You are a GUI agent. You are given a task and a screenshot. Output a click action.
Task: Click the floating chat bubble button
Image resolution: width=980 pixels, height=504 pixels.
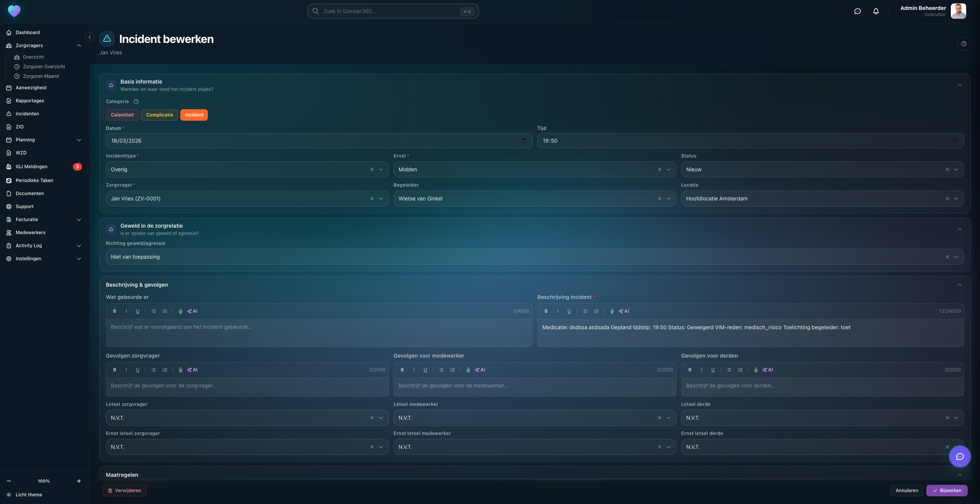coord(960,456)
